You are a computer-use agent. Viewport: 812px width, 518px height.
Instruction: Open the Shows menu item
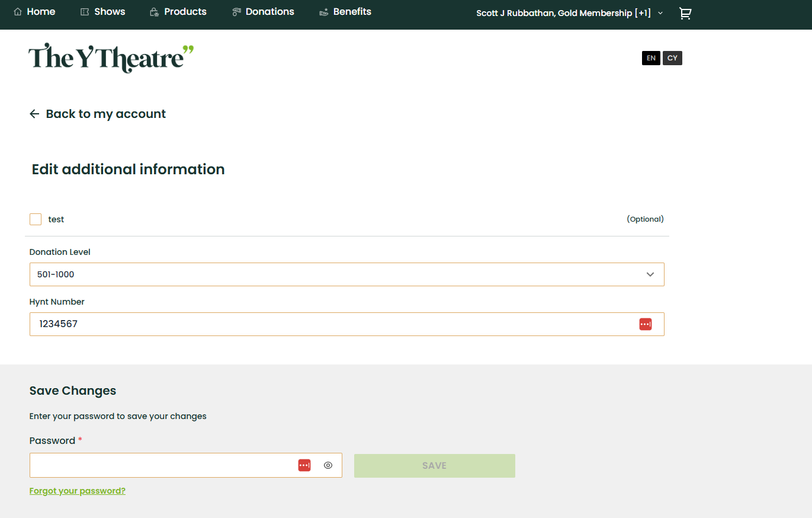(103, 12)
